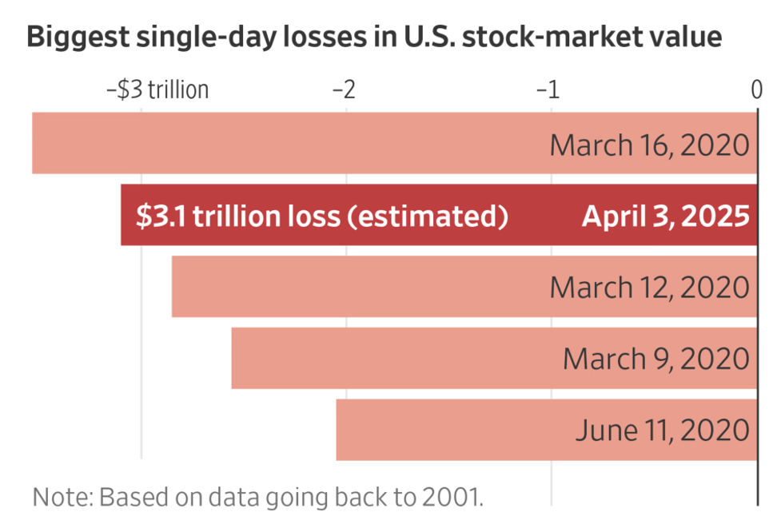Viewport: 781px width, 532px height.
Task: Click the highlighted April 3, 2025 bar
Action: tap(544, 216)
